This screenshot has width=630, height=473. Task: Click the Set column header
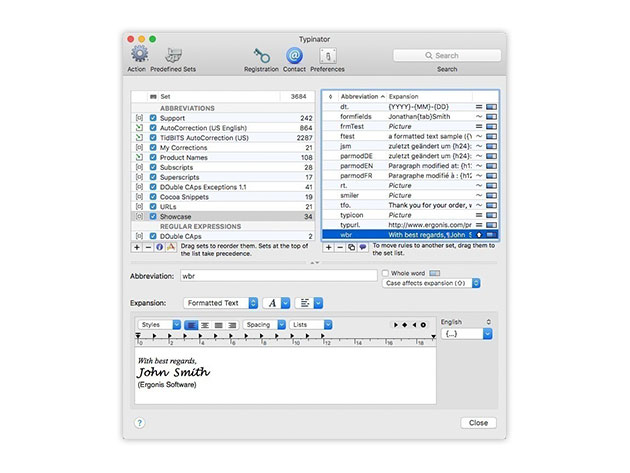219,96
